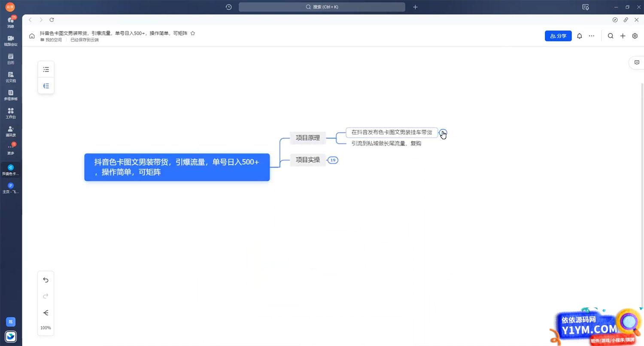The width and height of the screenshot is (644, 346).
Task: Expand 项目实操 via the 19 badge
Action: 333,160
